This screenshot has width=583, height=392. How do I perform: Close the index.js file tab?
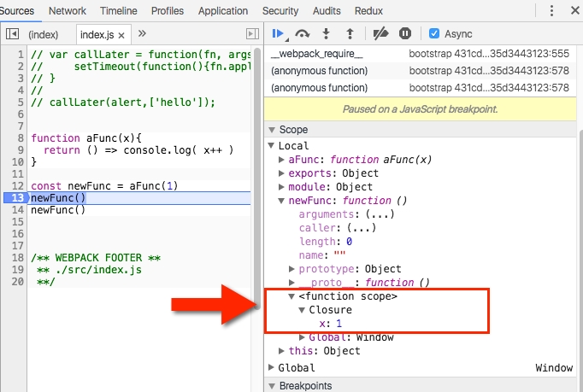(121, 34)
